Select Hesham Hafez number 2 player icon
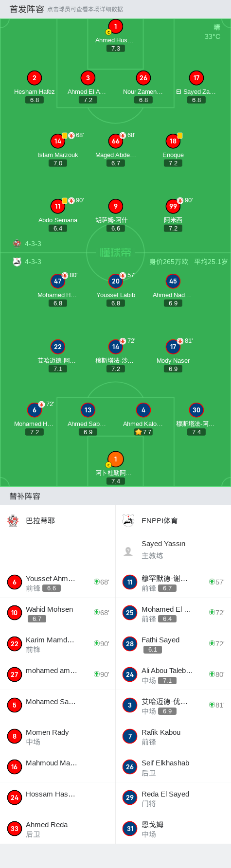Screen dimensions: 231x868 [x=34, y=78]
